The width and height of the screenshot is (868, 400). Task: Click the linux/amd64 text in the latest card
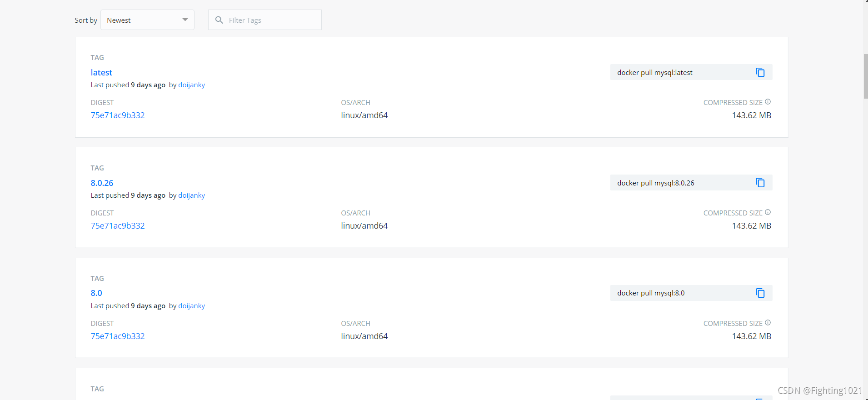coord(364,115)
